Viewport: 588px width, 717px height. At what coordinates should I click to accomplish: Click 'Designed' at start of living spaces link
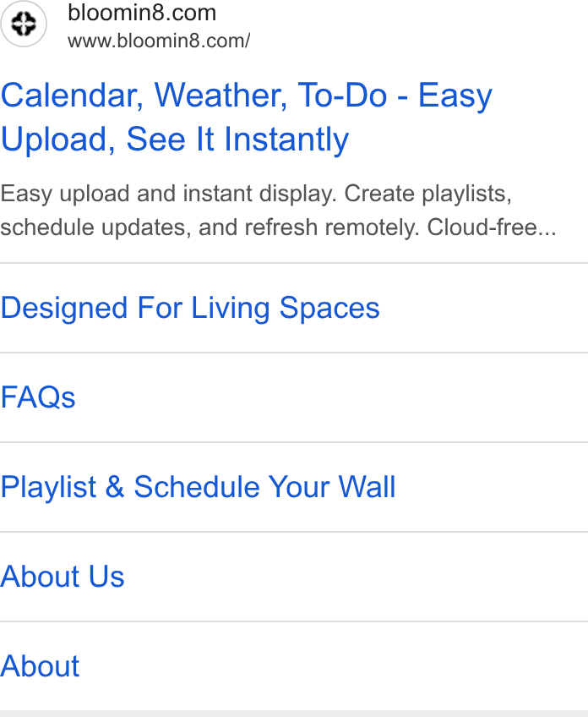(64, 309)
